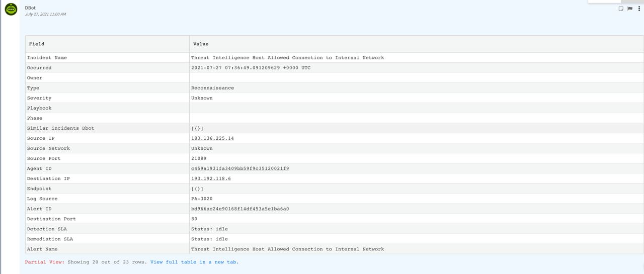This screenshot has width=644, height=274.
Task: Click the Endpoint field label
Action: 39,189
